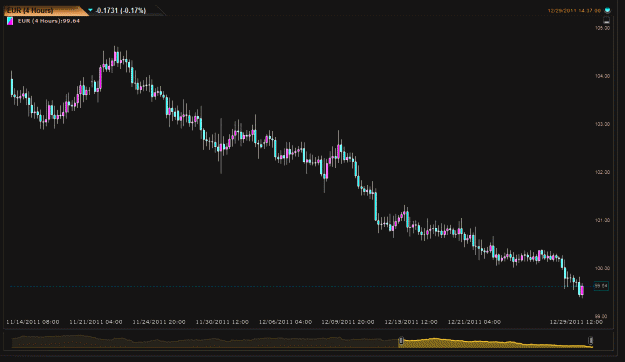Click the 12/09/2011 20:00 axis label
This screenshot has height=362, width=625.
348,322
